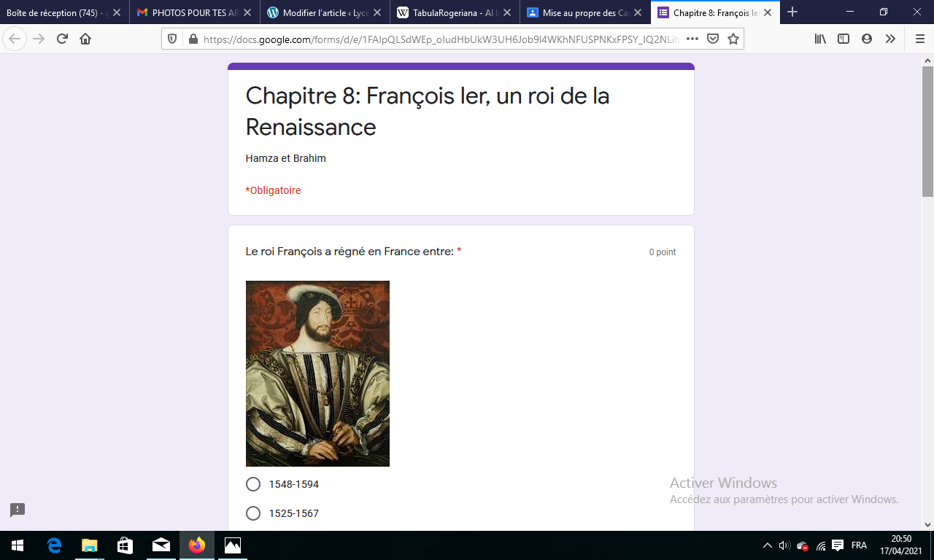Reload the current page

point(62,39)
